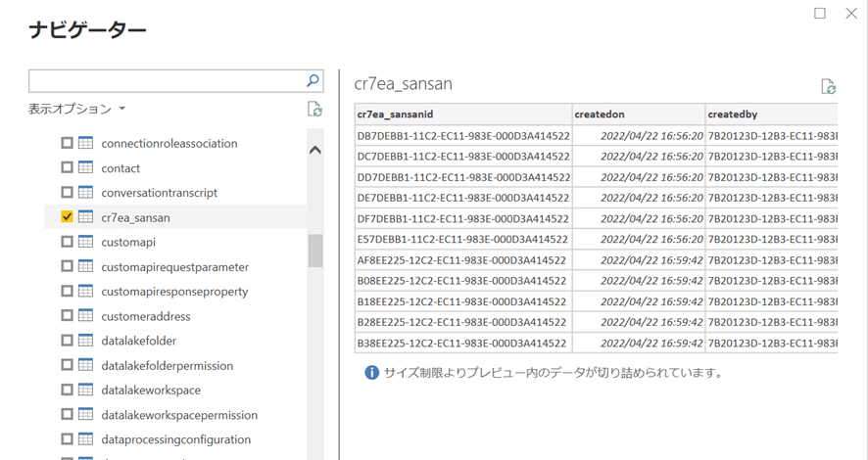Refresh the cr7ea_sansan preview data

829,86
